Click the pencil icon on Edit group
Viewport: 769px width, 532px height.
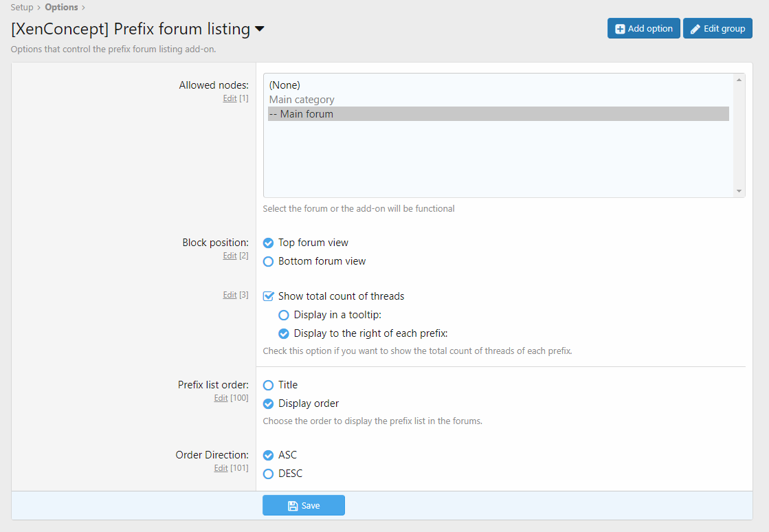tap(695, 29)
